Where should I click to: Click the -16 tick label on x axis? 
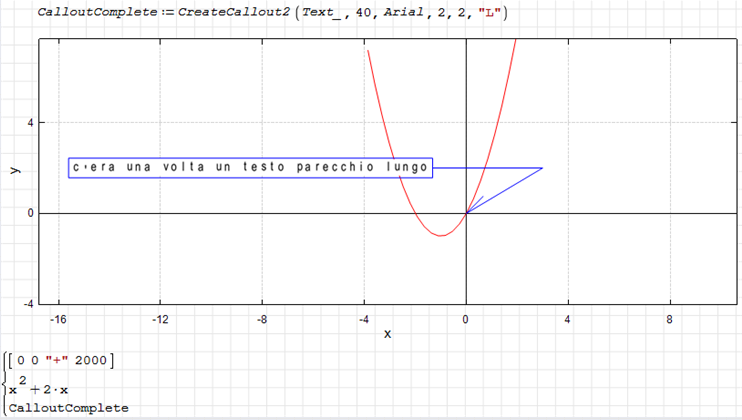(58, 319)
